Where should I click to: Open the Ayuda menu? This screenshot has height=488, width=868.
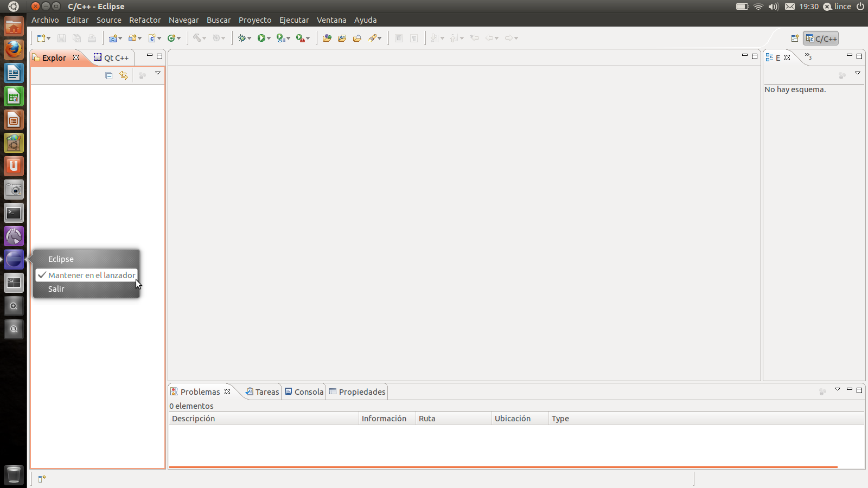coord(365,20)
